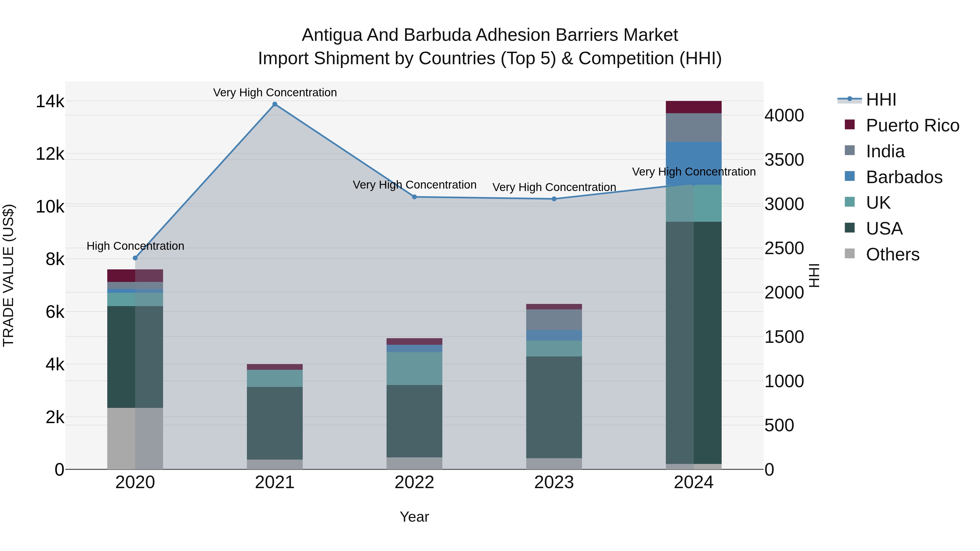Select the 2020 HHI data point
Screen dimensions: 980x551
[x=135, y=258]
